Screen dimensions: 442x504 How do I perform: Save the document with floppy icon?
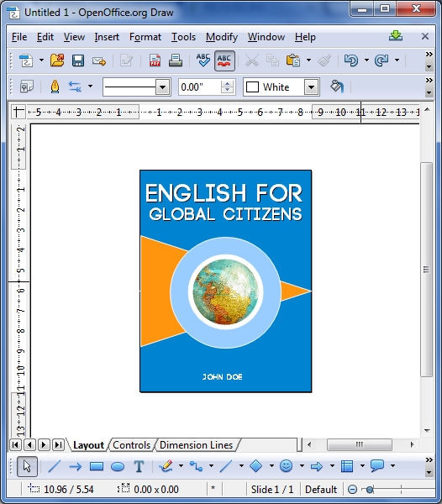(78, 60)
